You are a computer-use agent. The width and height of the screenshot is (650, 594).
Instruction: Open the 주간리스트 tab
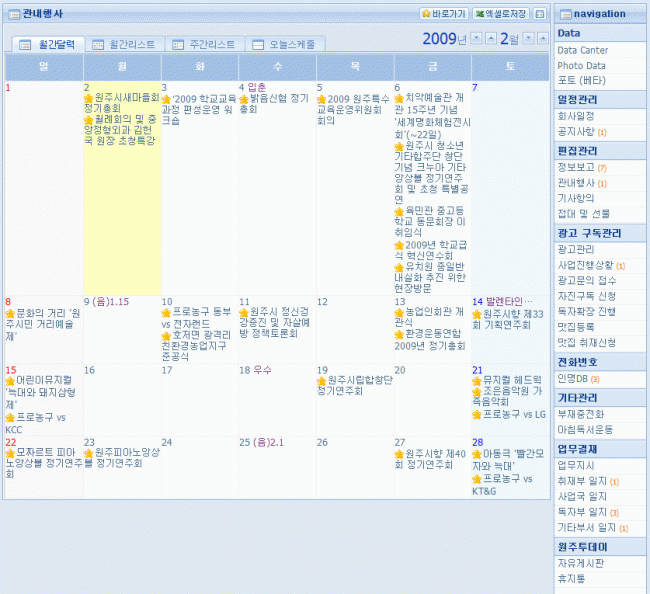(x=205, y=44)
